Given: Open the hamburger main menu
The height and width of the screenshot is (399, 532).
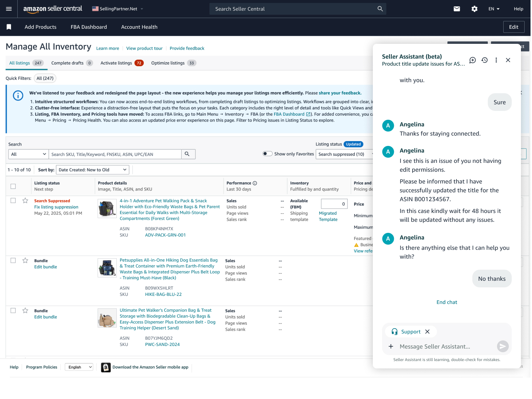Looking at the screenshot, I should coord(9,9).
